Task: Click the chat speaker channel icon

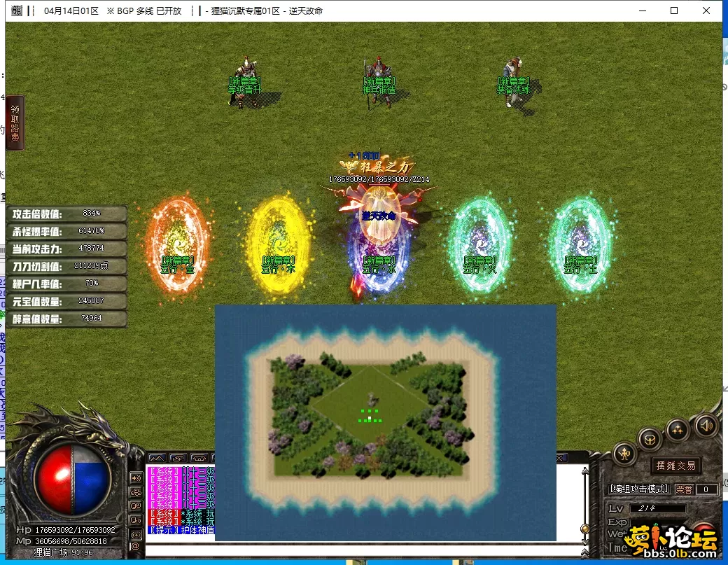Action: (136, 477)
